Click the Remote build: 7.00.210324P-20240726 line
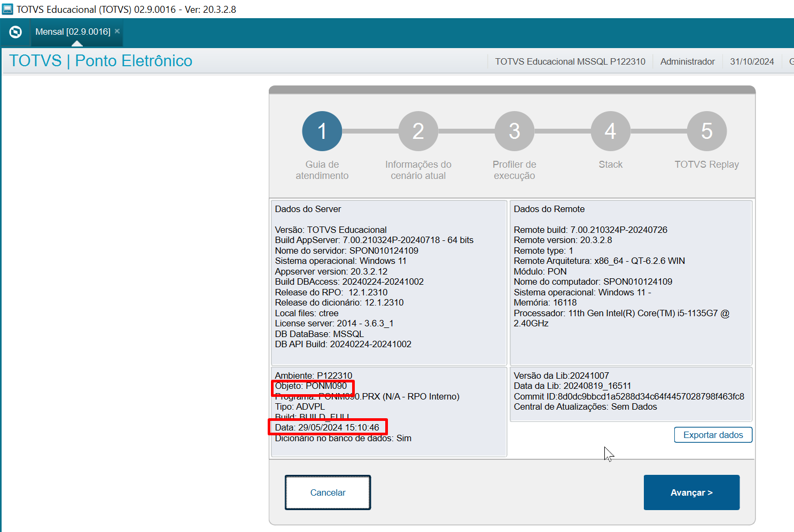 pyautogui.click(x=590, y=230)
